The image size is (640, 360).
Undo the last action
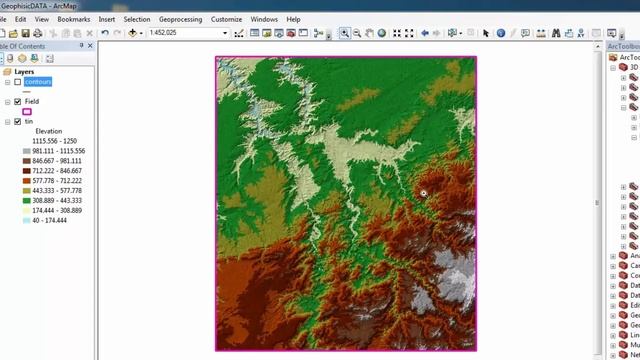(105, 33)
